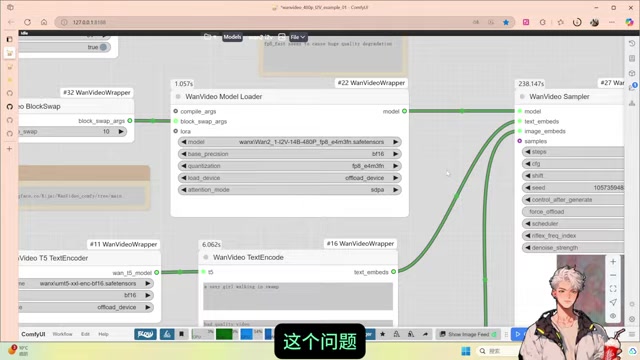The width and height of the screenshot is (640, 360).
Task: Toggle force_offload in WanVideo Sampler
Action: [573, 211]
